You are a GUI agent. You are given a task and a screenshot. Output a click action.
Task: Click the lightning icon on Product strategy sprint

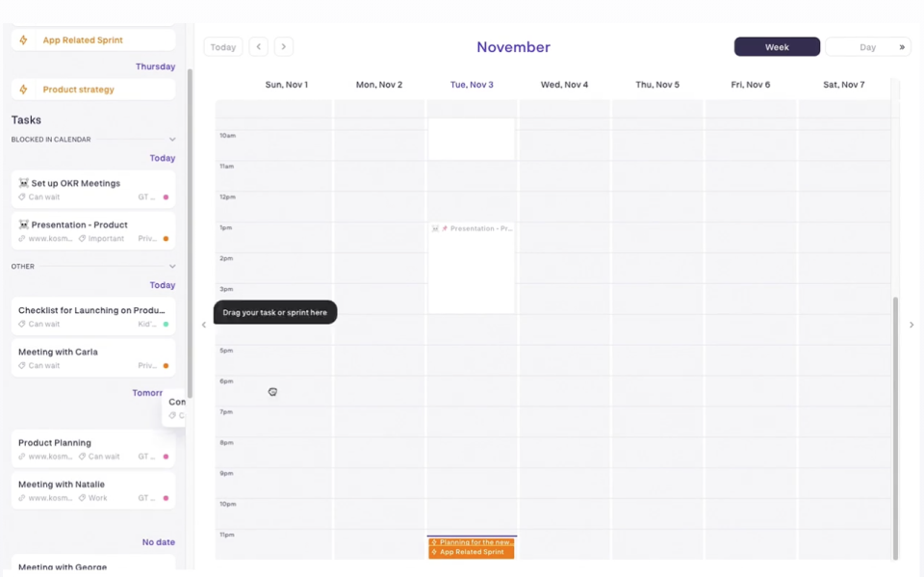pyautogui.click(x=22, y=87)
